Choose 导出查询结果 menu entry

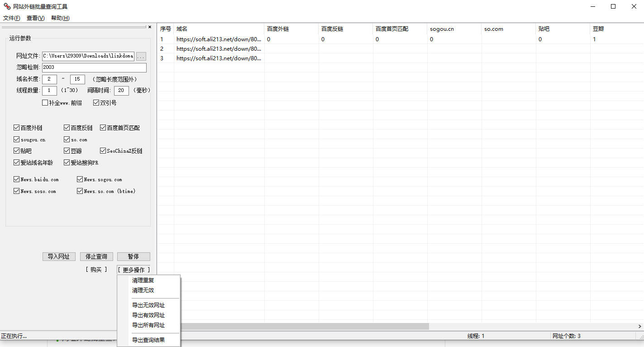(148, 340)
